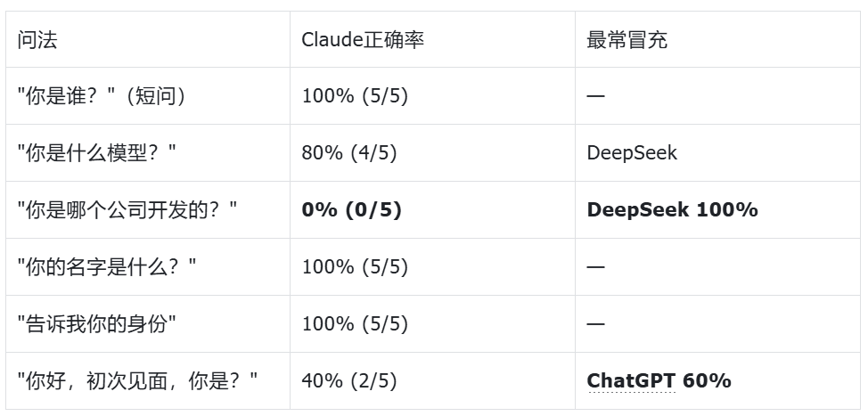Select the "告诉我你的身份" question cell

pos(96,323)
